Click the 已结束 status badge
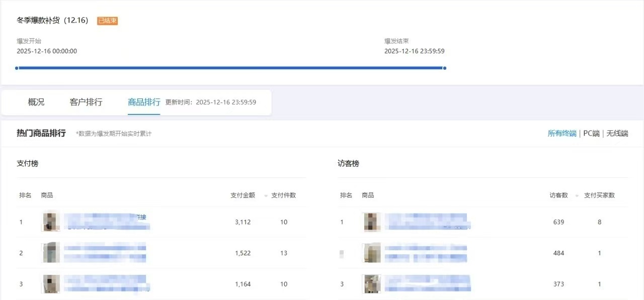644x300 pixels. (x=107, y=21)
